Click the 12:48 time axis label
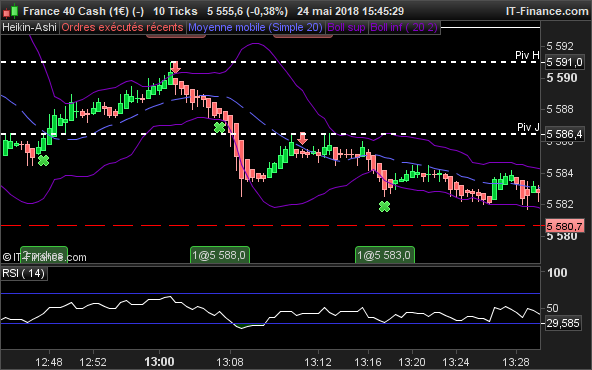Screen dimensions: 592x370 (x=49, y=362)
